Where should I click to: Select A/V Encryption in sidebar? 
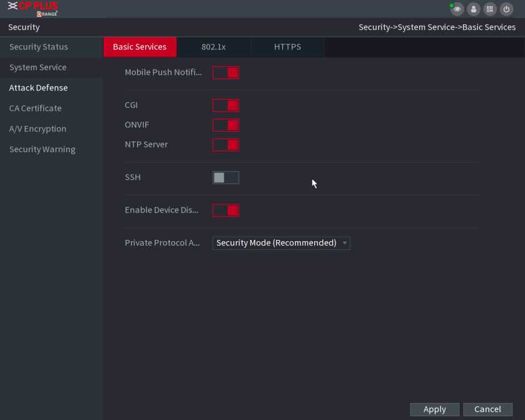tap(37, 129)
